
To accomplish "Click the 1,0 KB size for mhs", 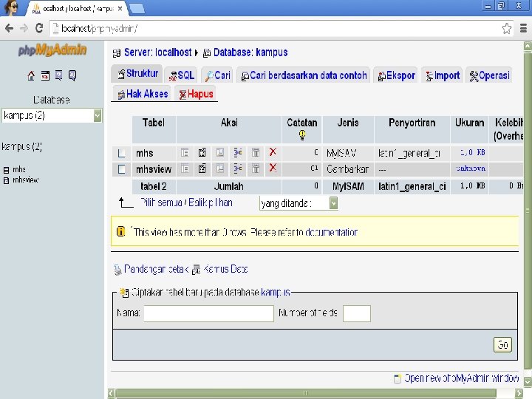I will pyautogui.click(x=472, y=152).
